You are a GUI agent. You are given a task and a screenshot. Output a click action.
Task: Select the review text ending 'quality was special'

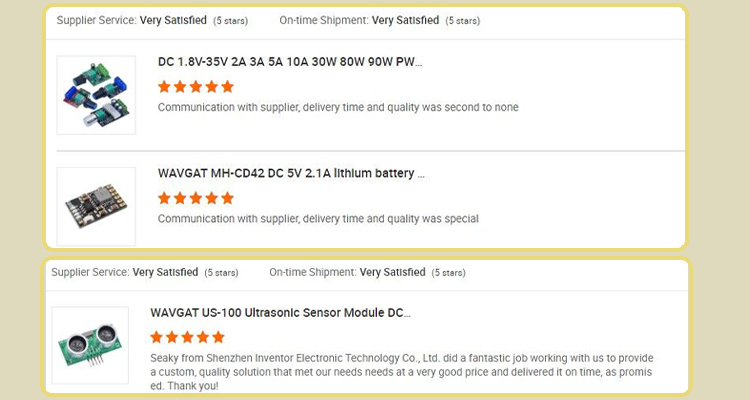(318, 219)
